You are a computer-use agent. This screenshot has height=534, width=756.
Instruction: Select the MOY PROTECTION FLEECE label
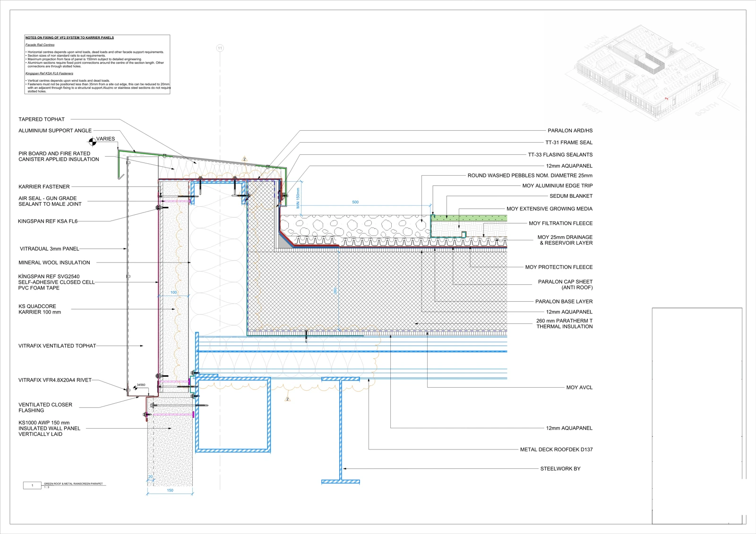pyautogui.click(x=558, y=267)
